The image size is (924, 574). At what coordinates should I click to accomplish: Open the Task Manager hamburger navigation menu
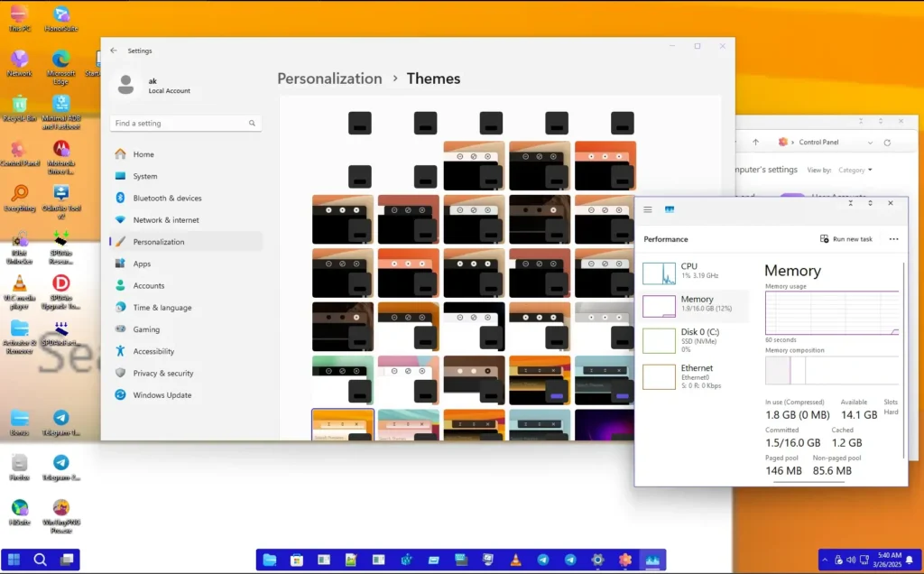tap(647, 209)
